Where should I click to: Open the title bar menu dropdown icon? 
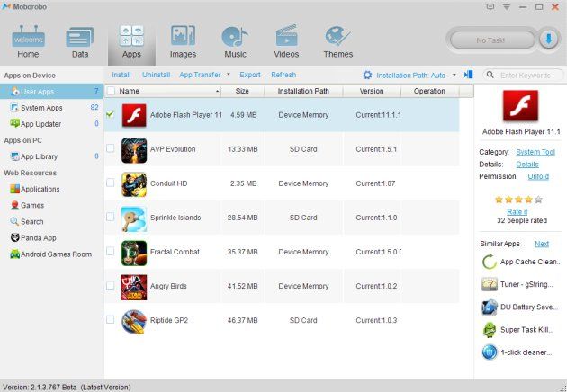(x=507, y=7)
